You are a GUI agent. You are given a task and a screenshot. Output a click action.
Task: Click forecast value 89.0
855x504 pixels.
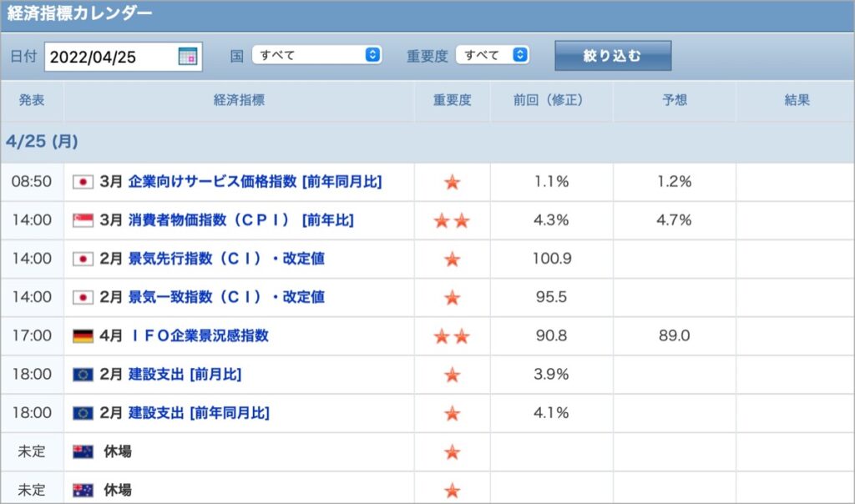coord(675,335)
